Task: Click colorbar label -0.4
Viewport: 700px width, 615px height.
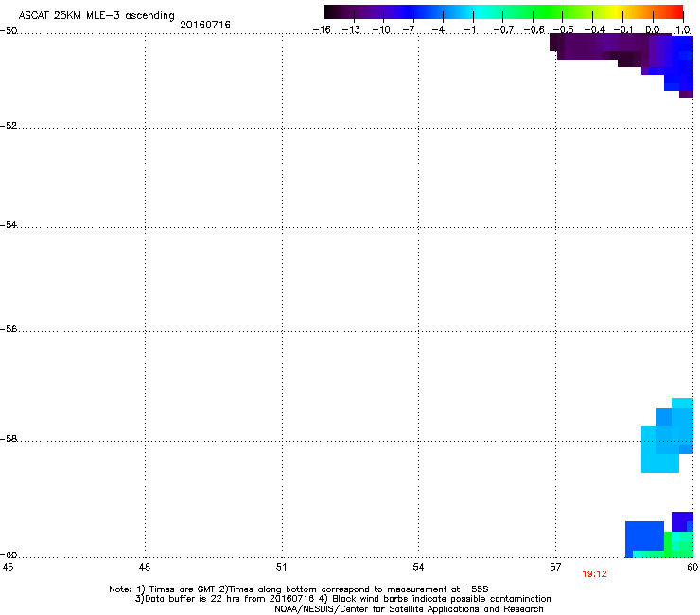Action: pos(595,30)
